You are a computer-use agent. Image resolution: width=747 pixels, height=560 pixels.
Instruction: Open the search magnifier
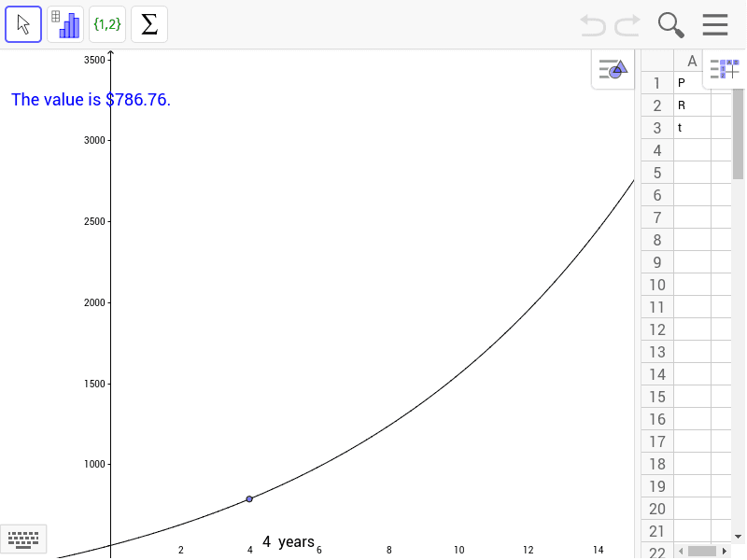670,24
